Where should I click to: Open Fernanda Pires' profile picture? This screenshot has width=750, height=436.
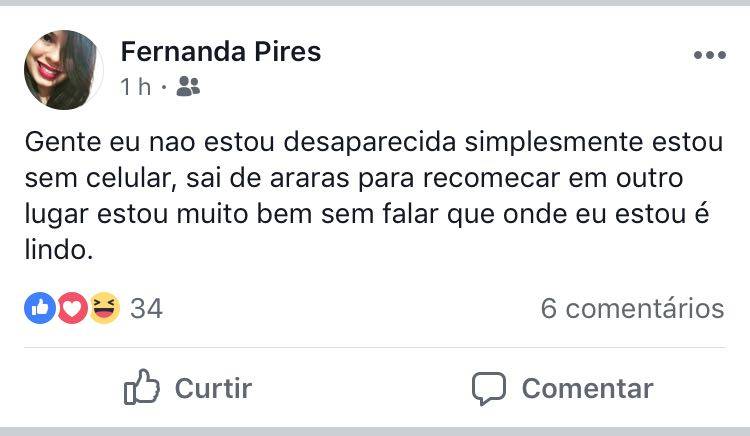[x=63, y=69]
